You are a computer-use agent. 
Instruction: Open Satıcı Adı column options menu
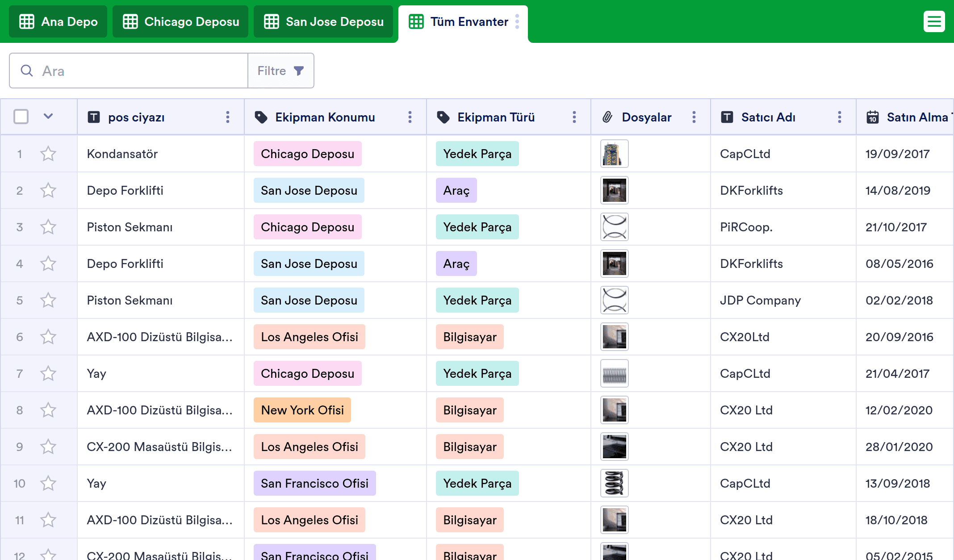click(x=840, y=117)
